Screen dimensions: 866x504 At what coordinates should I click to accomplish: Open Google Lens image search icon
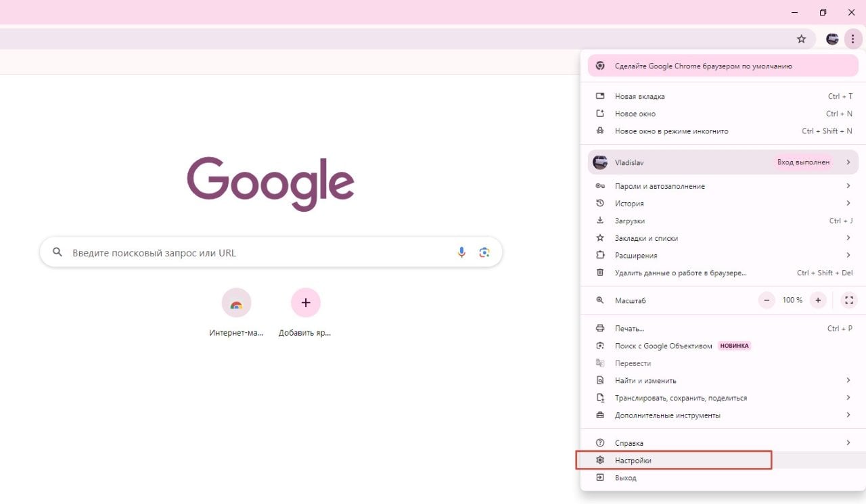tap(484, 252)
